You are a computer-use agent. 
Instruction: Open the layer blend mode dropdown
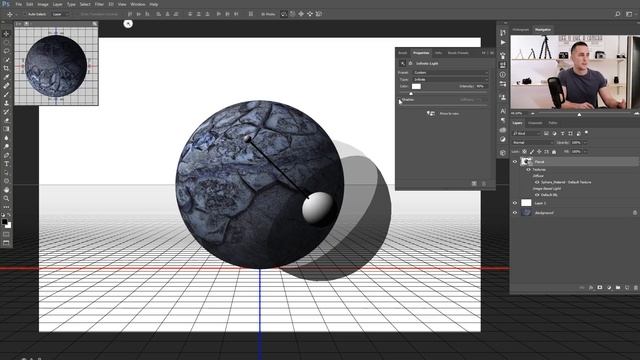pos(533,142)
